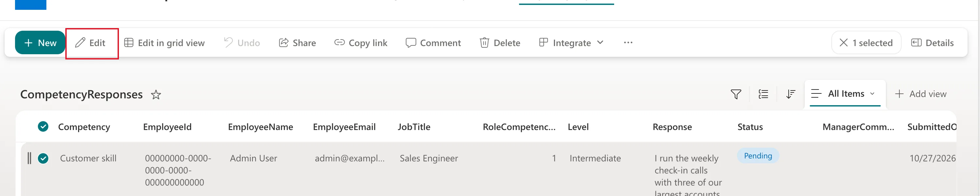Click the Admin User cell
Viewport: 980px width, 196px height.
click(x=253, y=158)
